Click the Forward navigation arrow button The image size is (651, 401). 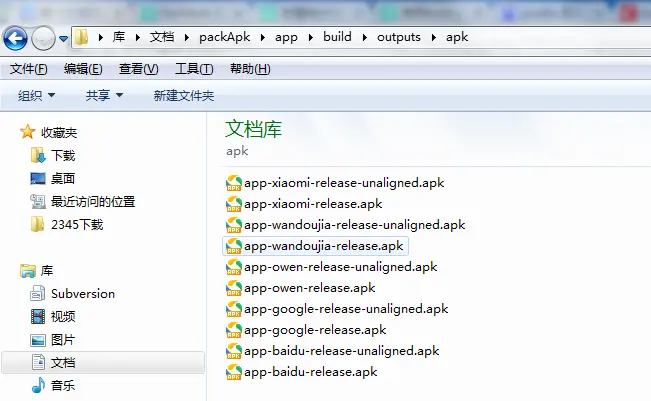43,39
